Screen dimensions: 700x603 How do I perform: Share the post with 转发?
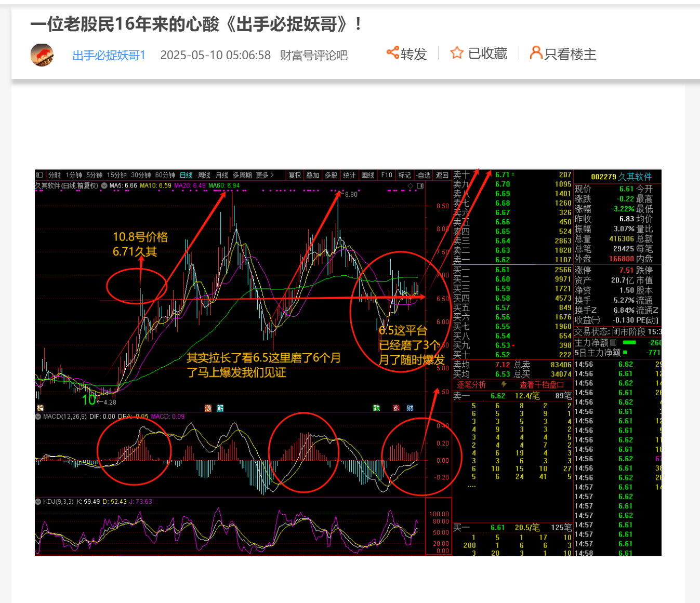406,53
